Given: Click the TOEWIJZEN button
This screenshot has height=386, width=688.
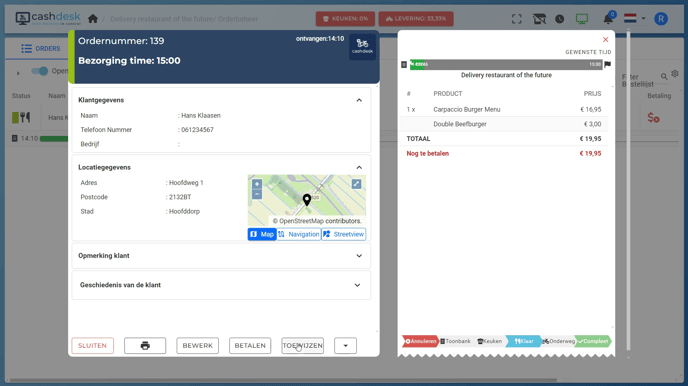Looking at the screenshot, I should 303,346.
